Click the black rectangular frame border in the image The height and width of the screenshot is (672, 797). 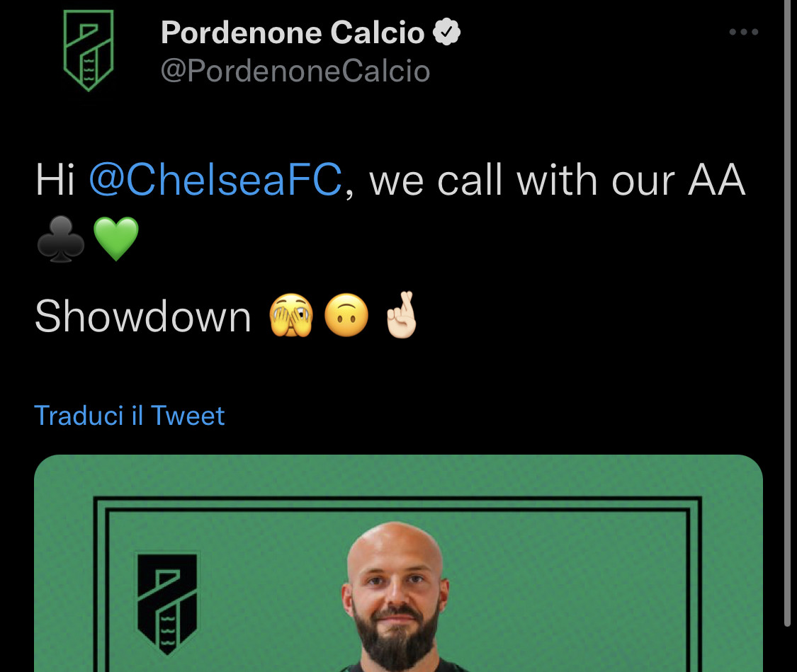click(397, 501)
